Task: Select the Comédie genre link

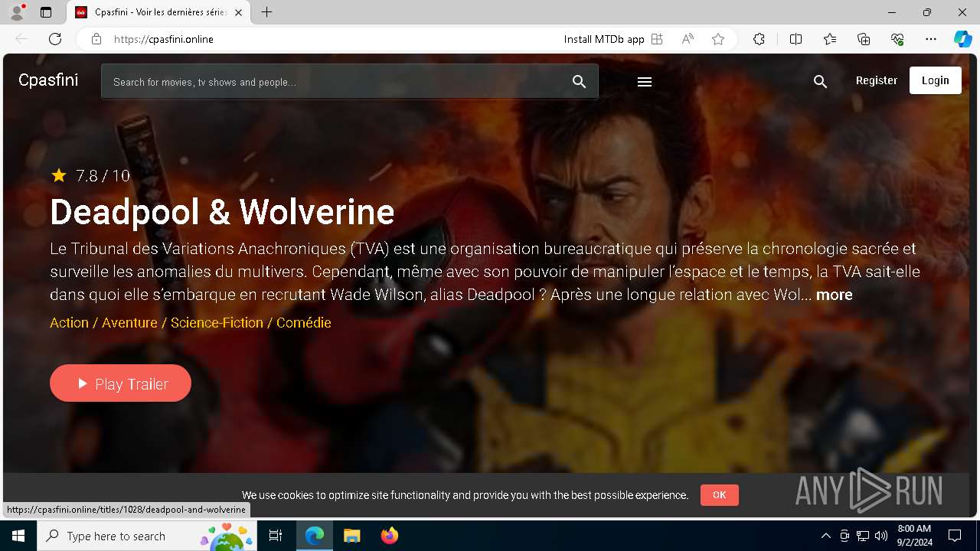Action: pyautogui.click(x=303, y=323)
